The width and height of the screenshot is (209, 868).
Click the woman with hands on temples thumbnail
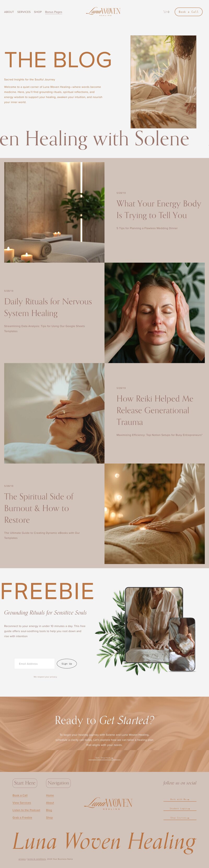click(154, 313)
